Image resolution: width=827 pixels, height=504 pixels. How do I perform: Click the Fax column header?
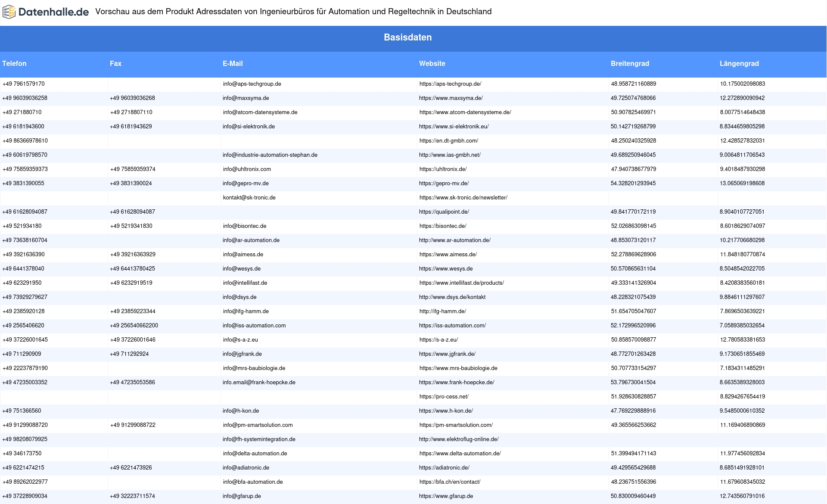pyautogui.click(x=115, y=63)
